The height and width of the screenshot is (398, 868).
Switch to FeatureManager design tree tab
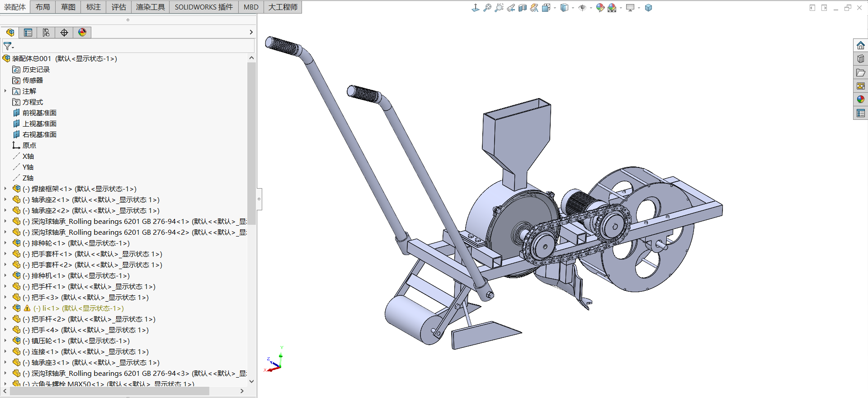click(x=10, y=33)
